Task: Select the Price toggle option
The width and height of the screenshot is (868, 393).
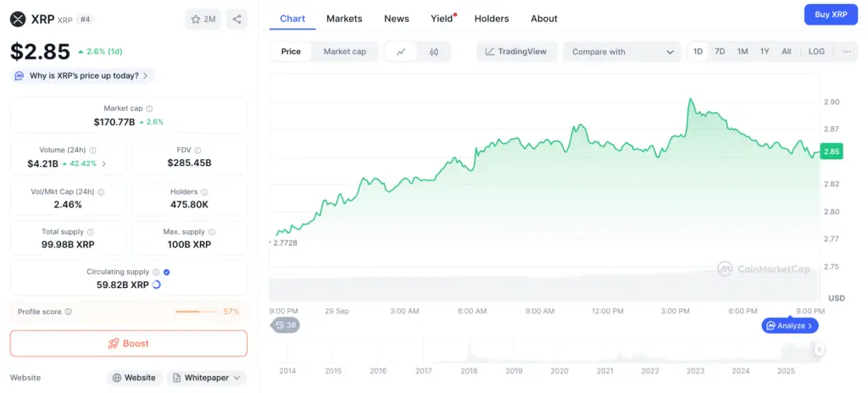Action: pos(291,52)
